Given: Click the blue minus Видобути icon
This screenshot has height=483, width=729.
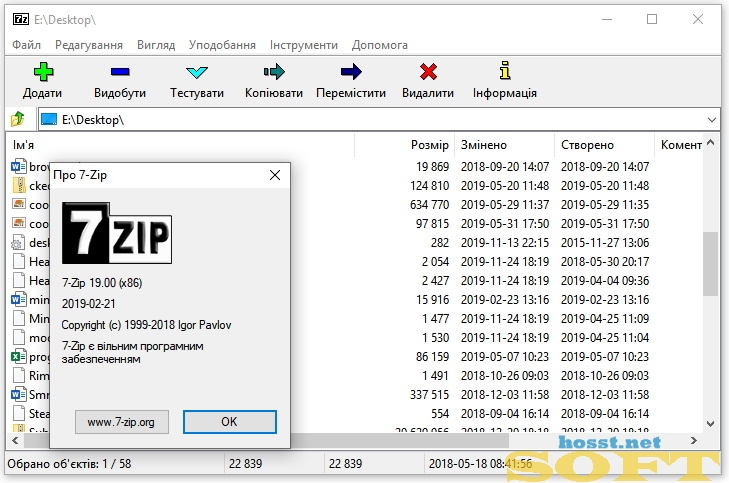Looking at the screenshot, I should click(120, 72).
